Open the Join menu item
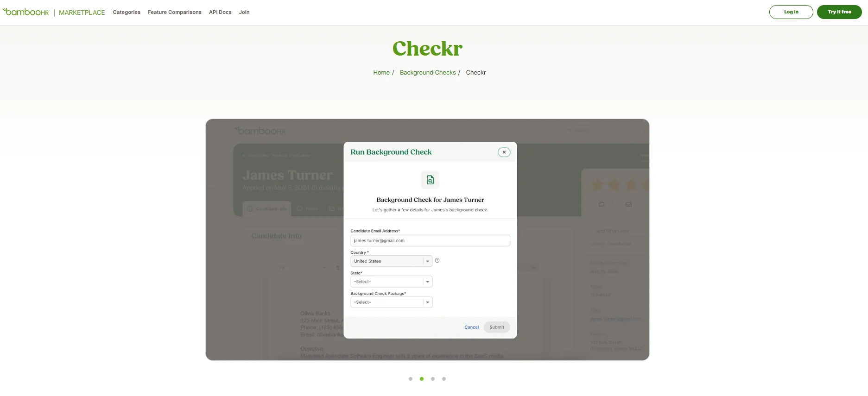The image size is (868, 396). [x=244, y=12]
